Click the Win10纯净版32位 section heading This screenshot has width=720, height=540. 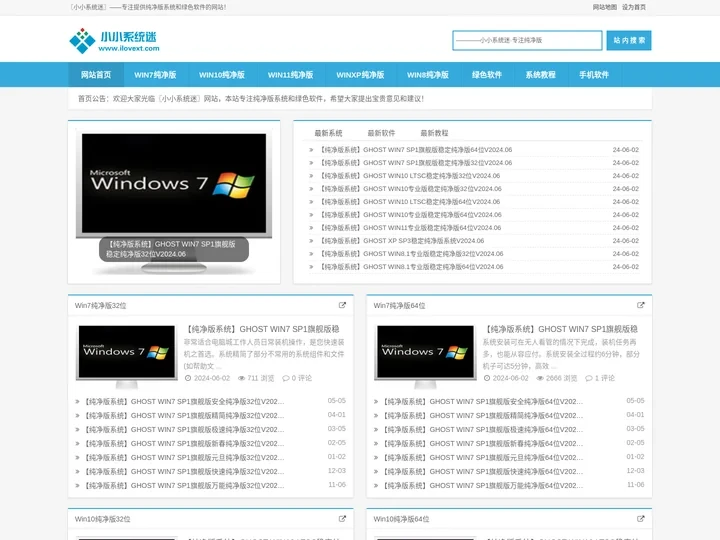click(x=102, y=519)
